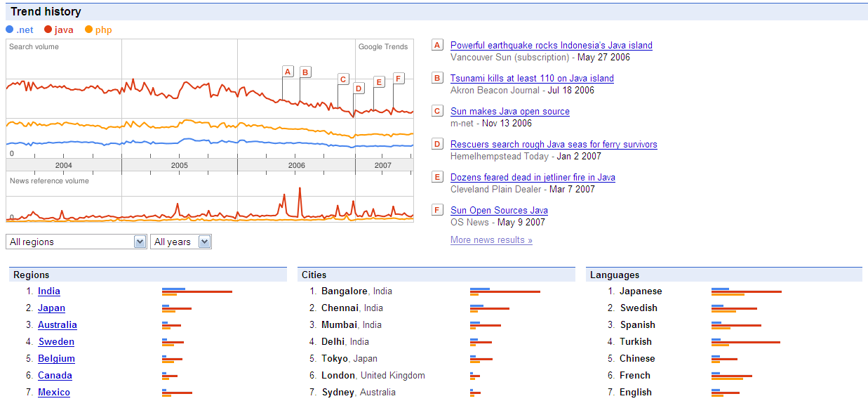868x401 pixels.
Task: Select India in the Regions list
Action: 49,291
